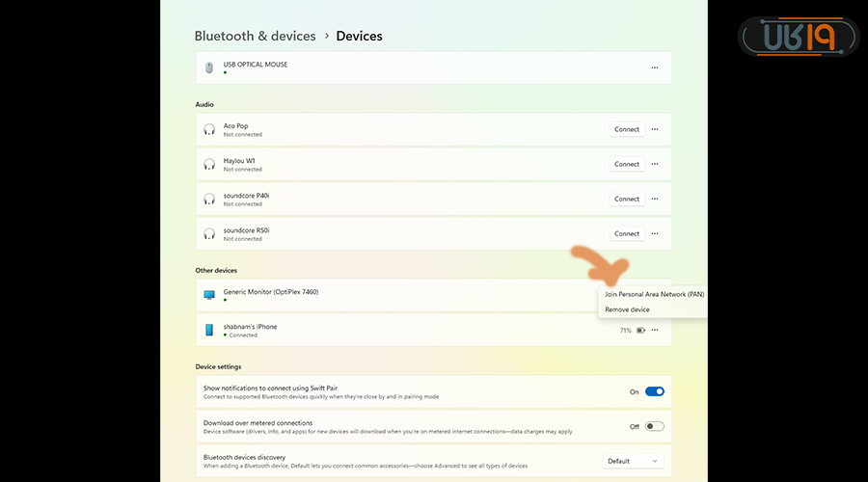
Task: Turn off Swift Pair notifications toggle
Action: pyautogui.click(x=654, y=391)
